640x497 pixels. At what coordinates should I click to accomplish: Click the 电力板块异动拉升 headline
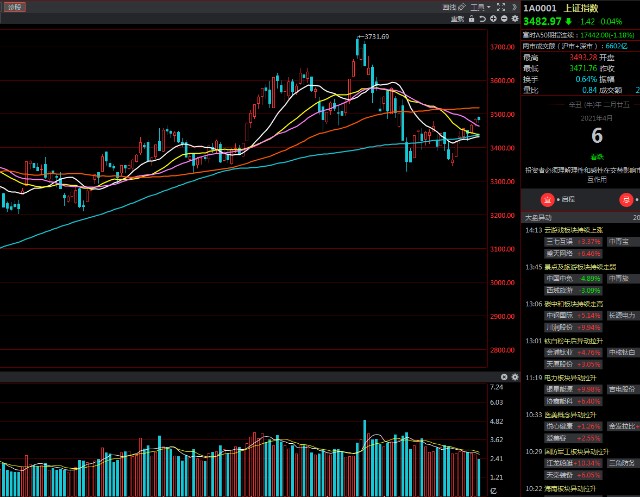pyautogui.click(x=564, y=378)
